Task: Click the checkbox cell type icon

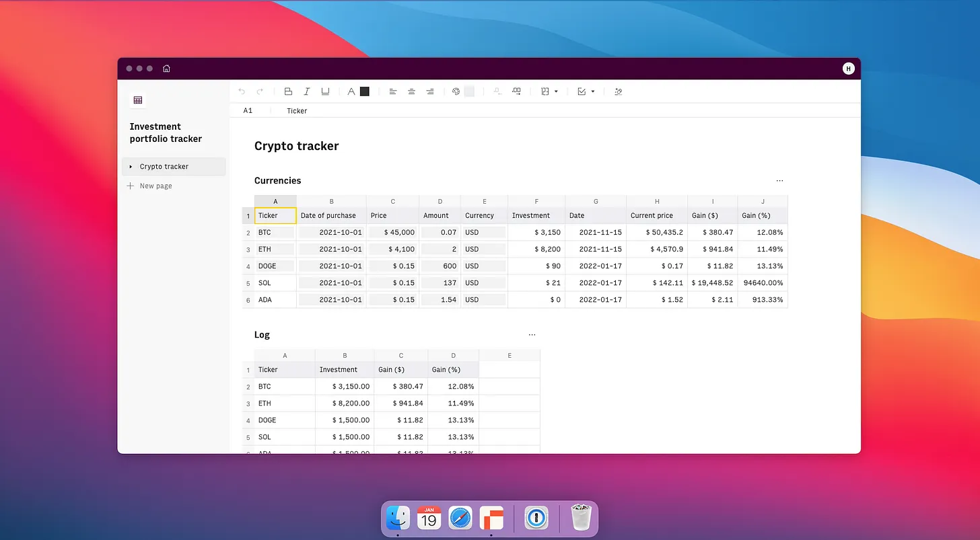Action: tap(582, 91)
